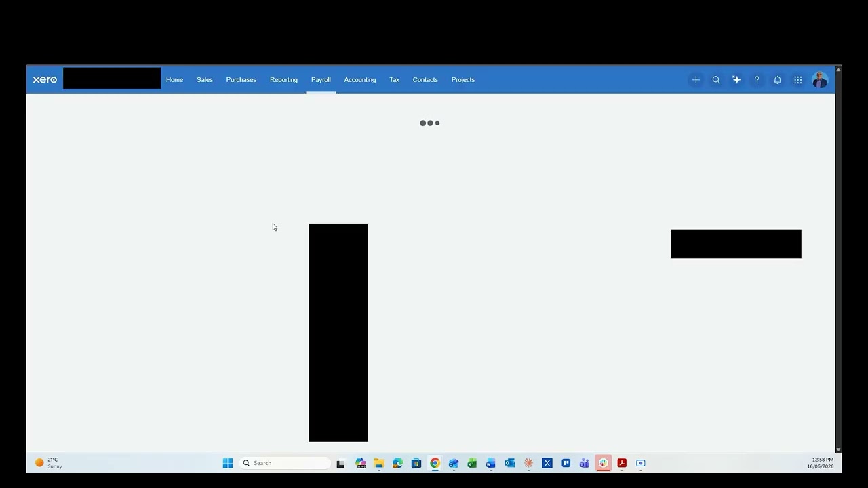Click the taskbar Search box

click(285, 463)
